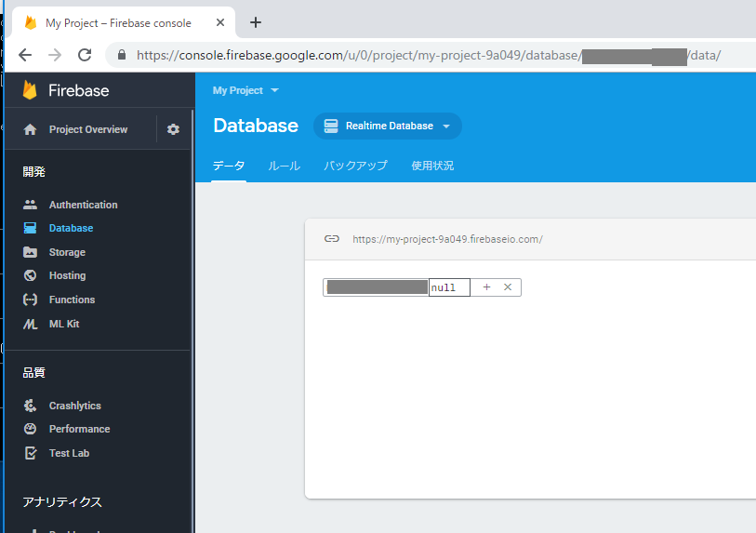Reload the page with refresh icon
The image size is (756, 533).
85,55
